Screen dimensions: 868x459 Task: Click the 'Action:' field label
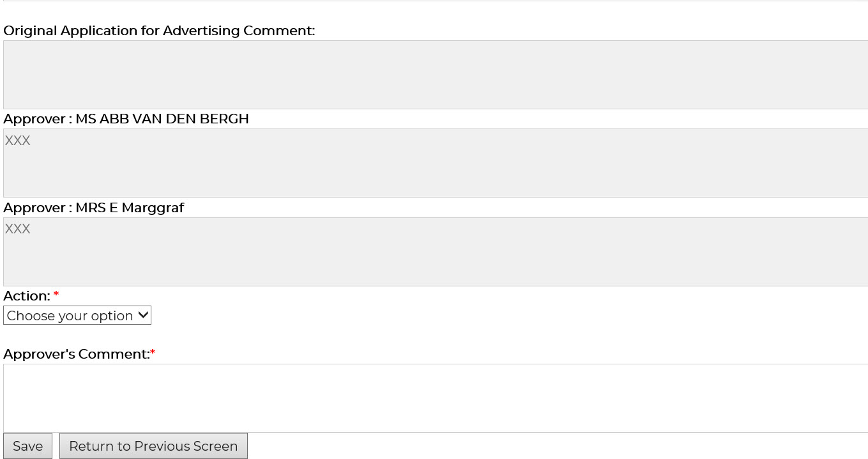(x=27, y=296)
